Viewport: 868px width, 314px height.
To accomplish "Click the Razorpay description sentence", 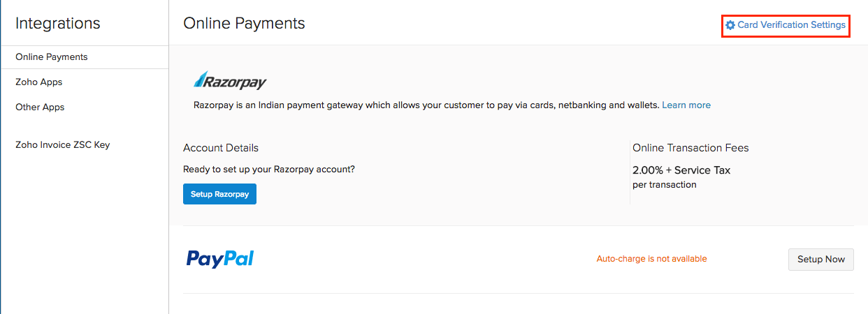I will point(426,105).
